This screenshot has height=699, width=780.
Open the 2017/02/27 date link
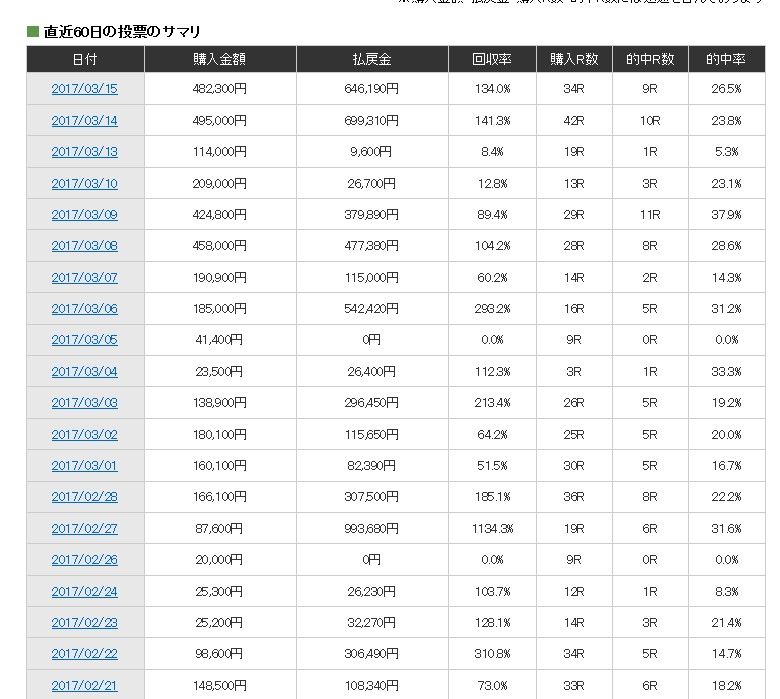(x=85, y=528)
